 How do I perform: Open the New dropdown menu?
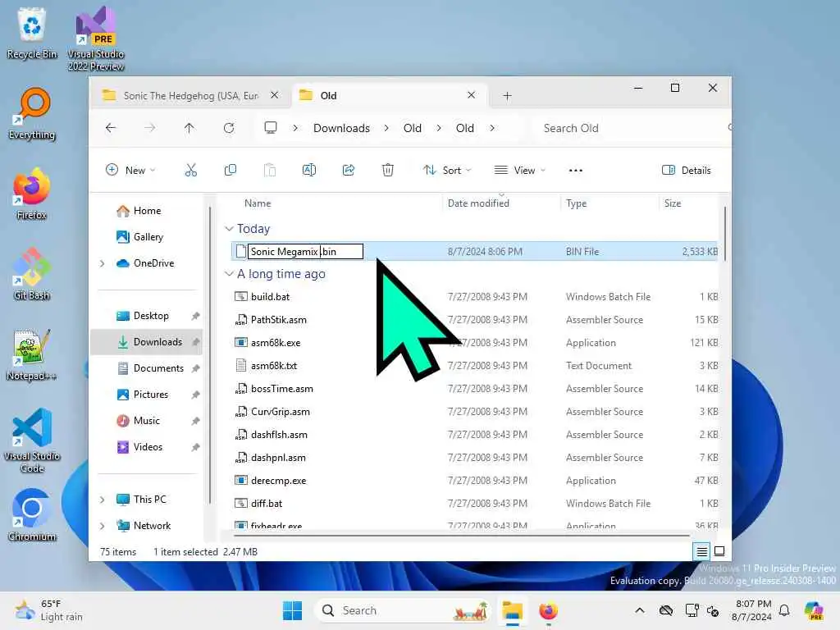pyautogui.click(x=130, y=171)
